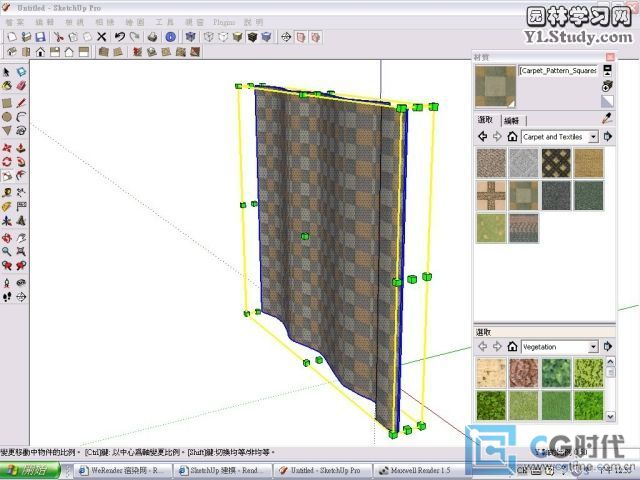Open the Plugins menu

coord(224,22)
